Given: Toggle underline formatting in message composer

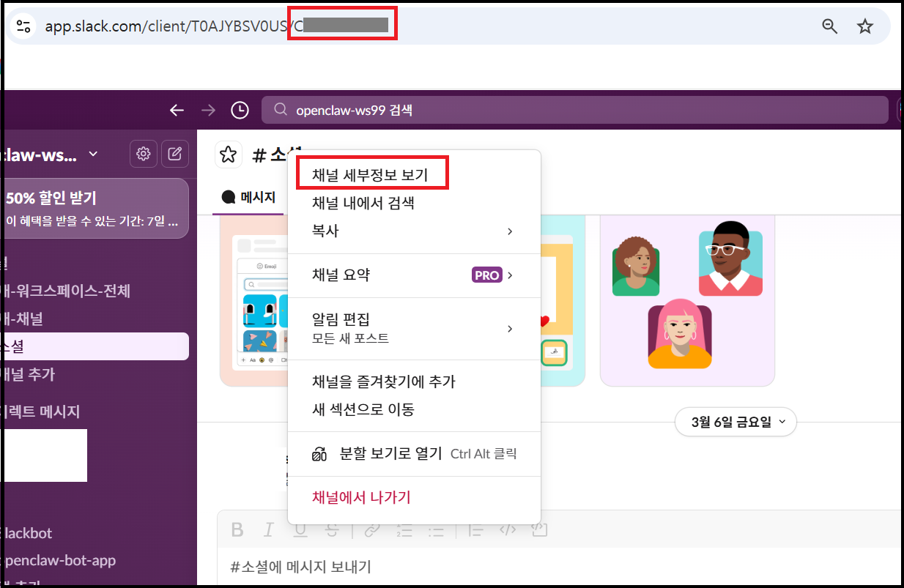Looking at the screenshot, I should [x=300, y=530].
